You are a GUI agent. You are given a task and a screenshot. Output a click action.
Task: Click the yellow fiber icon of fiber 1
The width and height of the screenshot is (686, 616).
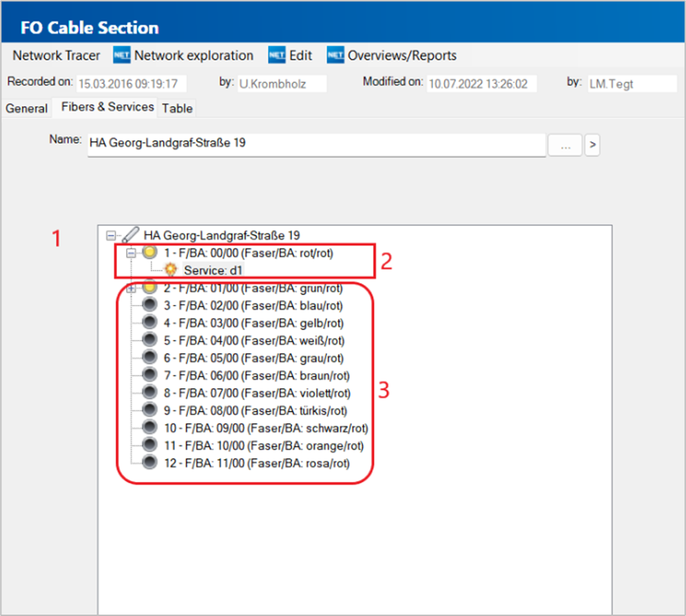coord(149,253)
